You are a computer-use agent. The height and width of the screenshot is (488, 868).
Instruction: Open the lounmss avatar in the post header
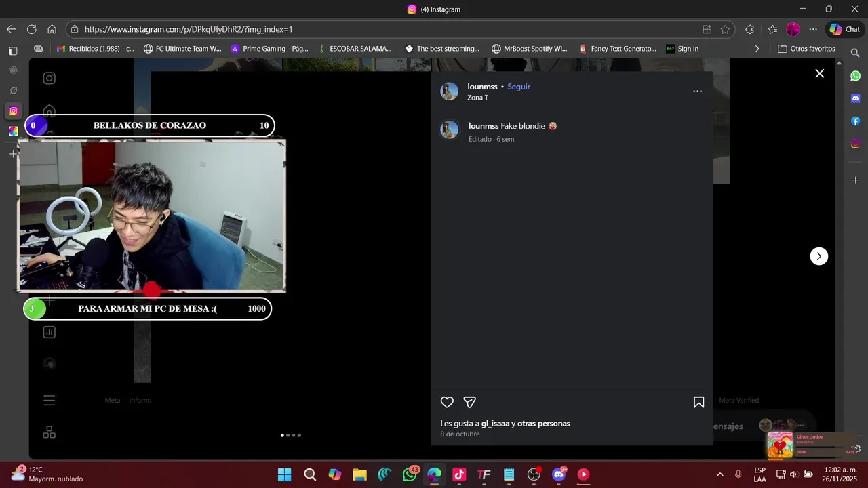(x=449, y=91)
